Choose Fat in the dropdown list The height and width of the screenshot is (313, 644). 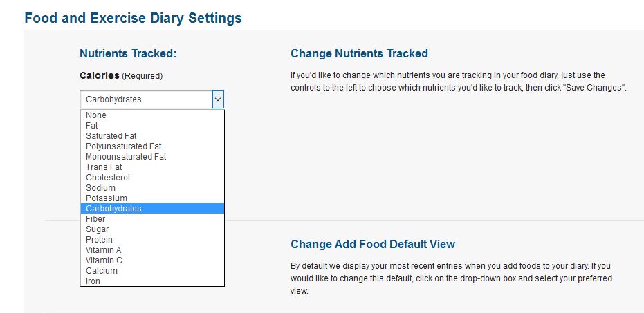92,126
